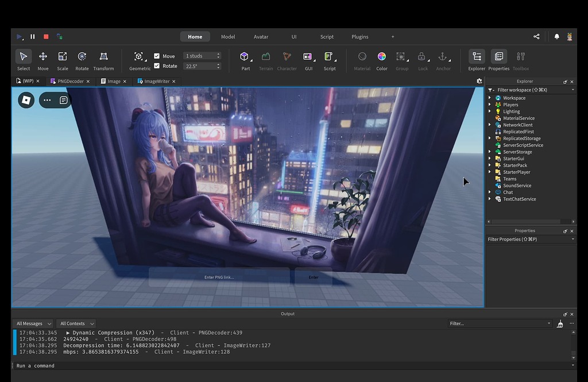Open the All Contexts dropdown
The width and height of the screenshot is (588, 382).
76,323
